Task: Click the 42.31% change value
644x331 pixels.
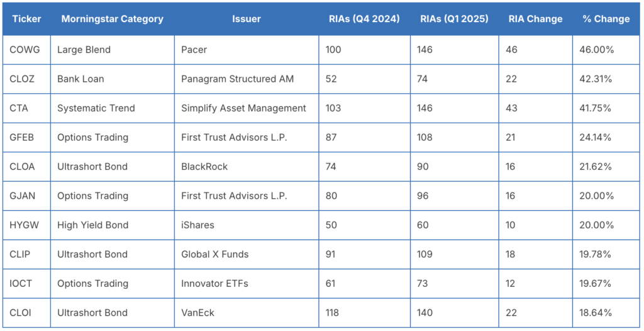Action: click(x=596, y=79)
